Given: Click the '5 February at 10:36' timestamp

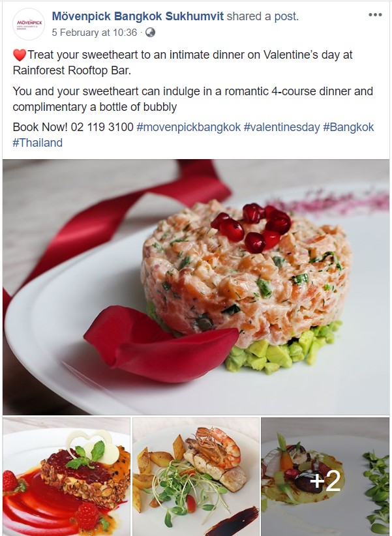Looking at the screenshot, I should 95,33.
